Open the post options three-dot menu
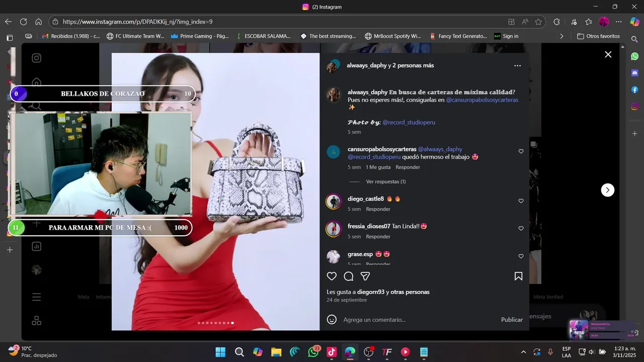644x362 pixels. tap(517, 65)
